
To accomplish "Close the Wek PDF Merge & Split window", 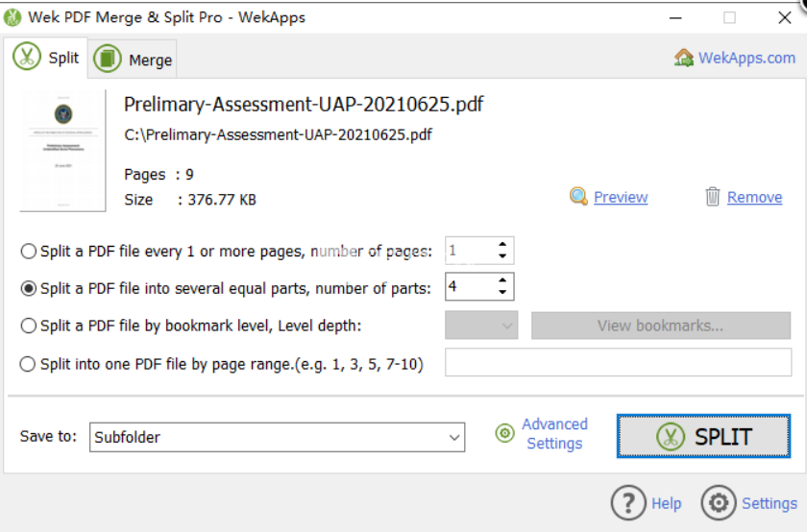I will [x=784, y=18].
